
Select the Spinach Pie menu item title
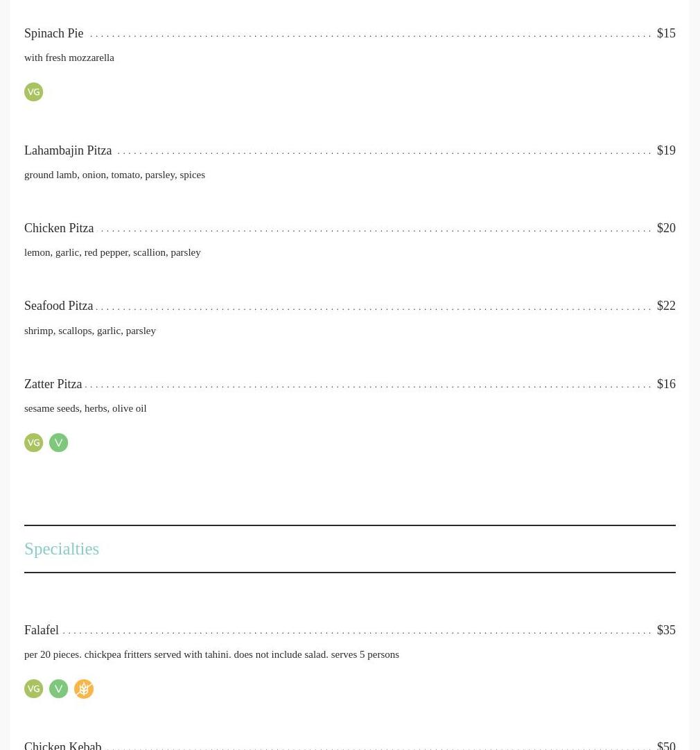[x=53, y=33]
